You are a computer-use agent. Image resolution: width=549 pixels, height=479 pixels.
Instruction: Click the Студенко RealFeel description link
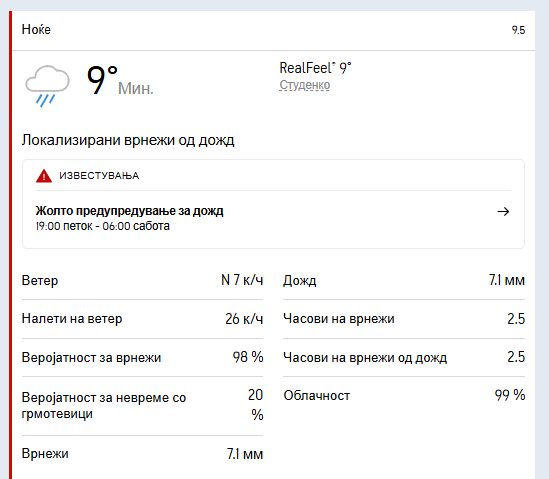tap(305, 85)
